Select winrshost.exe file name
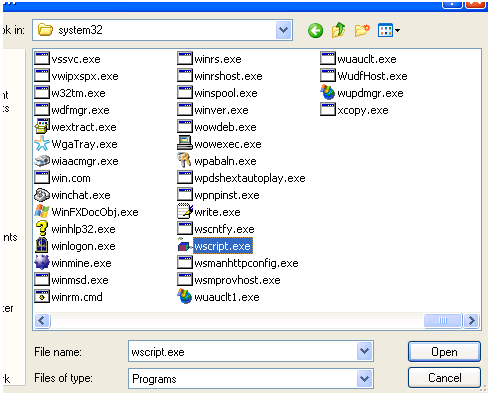Screen dimensions: 490x395 (x=228, y=76)
